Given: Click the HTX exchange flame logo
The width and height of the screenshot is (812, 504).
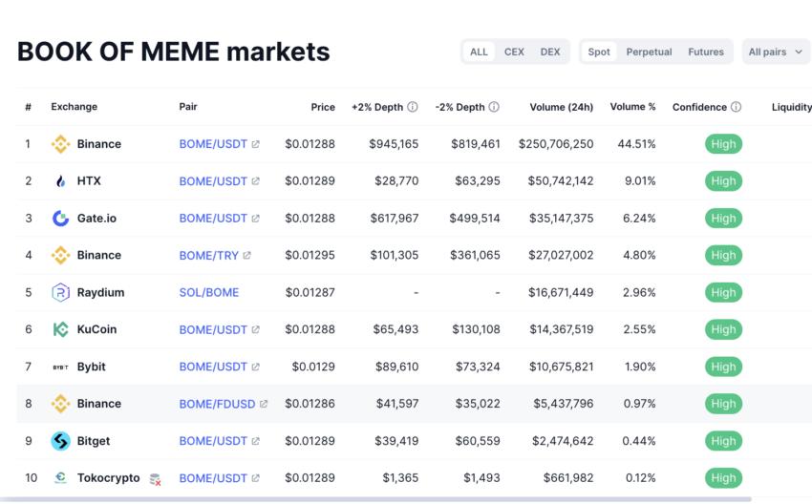Looking at the screenshot, I should pos(60,181).
